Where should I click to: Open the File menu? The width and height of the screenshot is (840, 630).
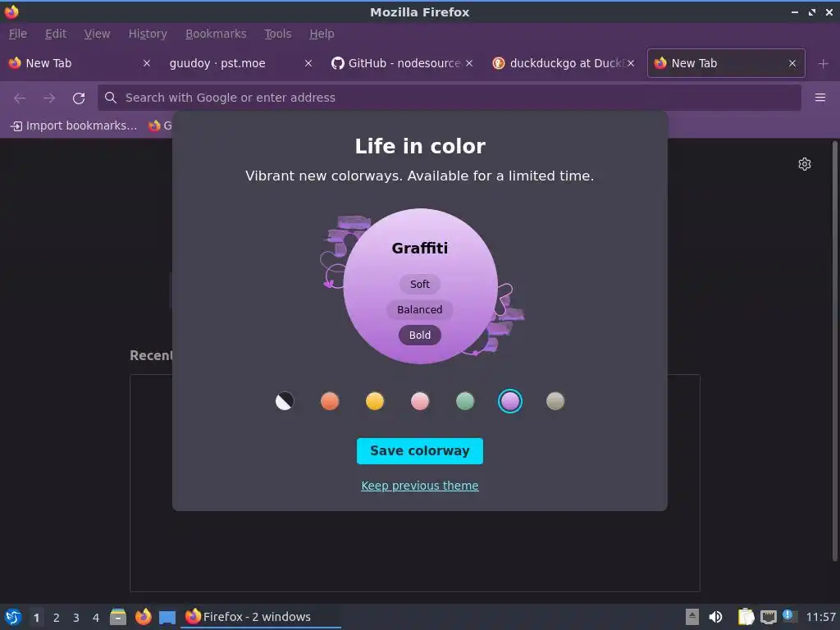coord(18,34)
